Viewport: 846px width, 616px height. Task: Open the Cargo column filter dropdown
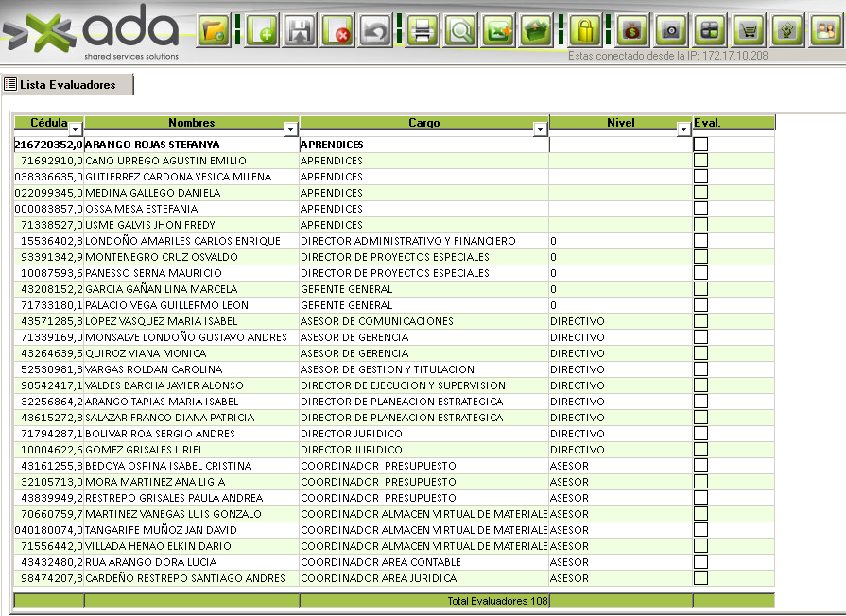(x=540, y=129)
